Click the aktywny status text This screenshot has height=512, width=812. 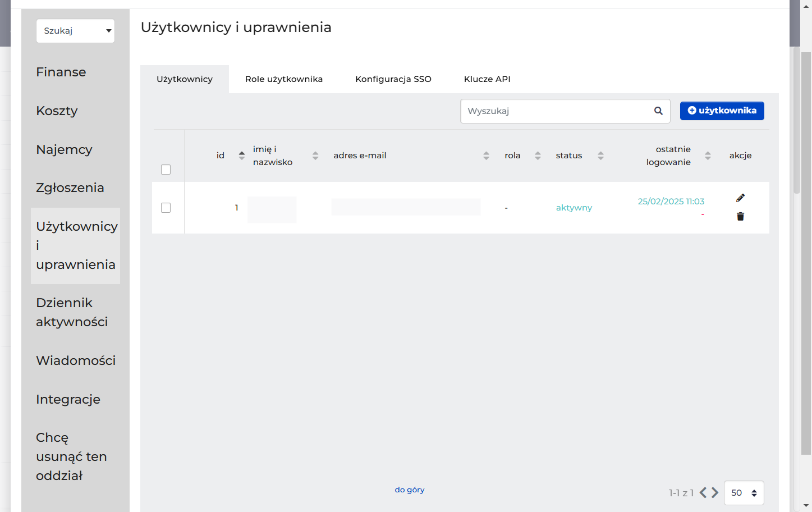coord(574,208)
